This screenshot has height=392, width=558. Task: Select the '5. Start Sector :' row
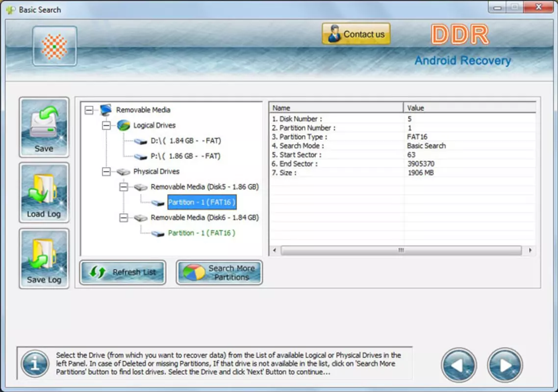click(403, 155)
